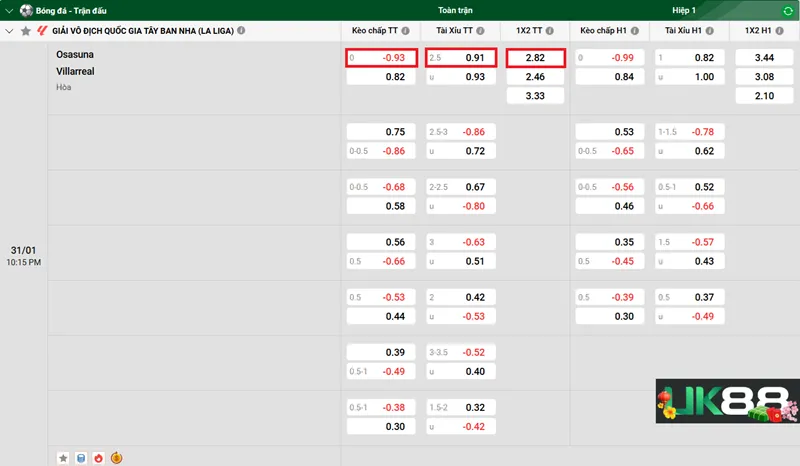Screen dimensions: 800x466
Task: Select 1X2 TT odds 2.82
Action: 535,58
